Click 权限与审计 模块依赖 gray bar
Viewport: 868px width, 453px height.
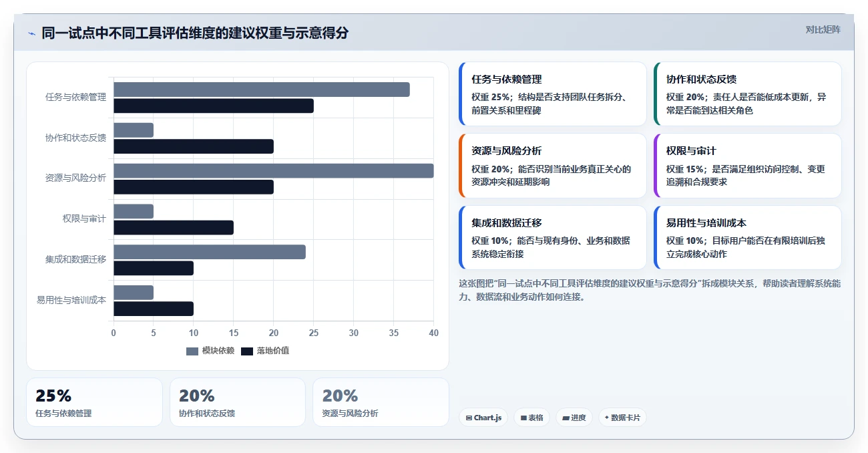[134, 211]
